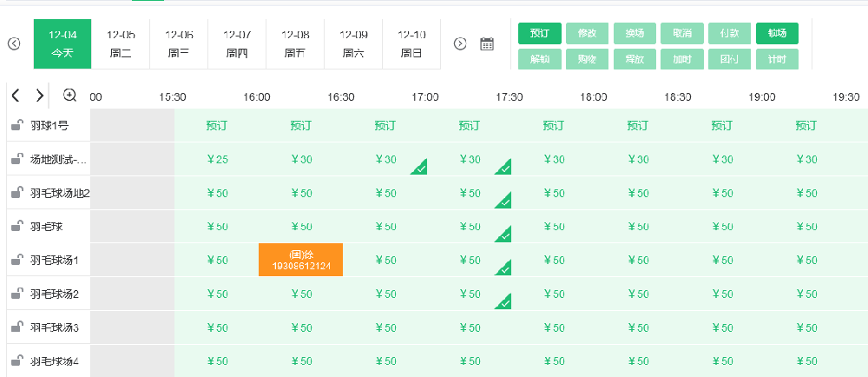Click 预订 for 羽球1号 at 16:00

coord(301,126)
